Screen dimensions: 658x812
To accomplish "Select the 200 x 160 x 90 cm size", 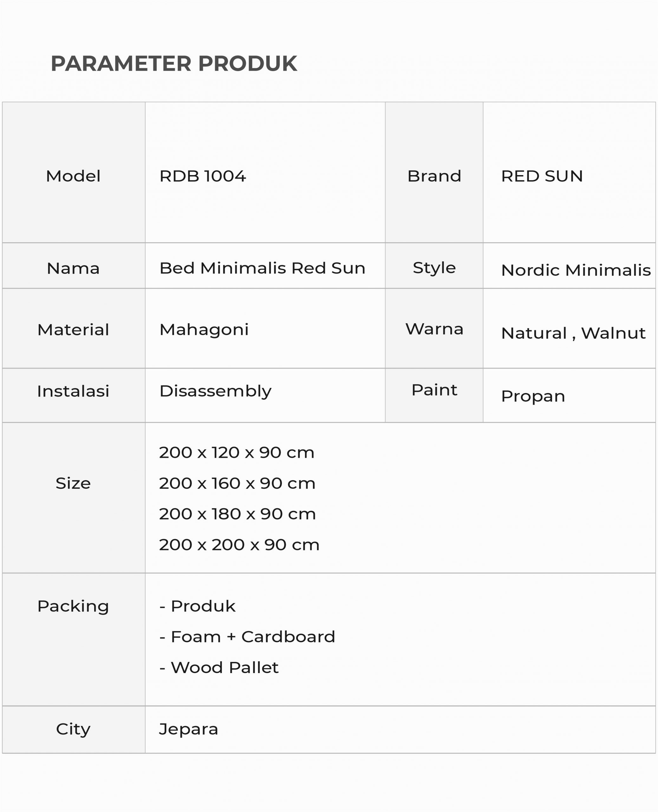I will (237, 483).
